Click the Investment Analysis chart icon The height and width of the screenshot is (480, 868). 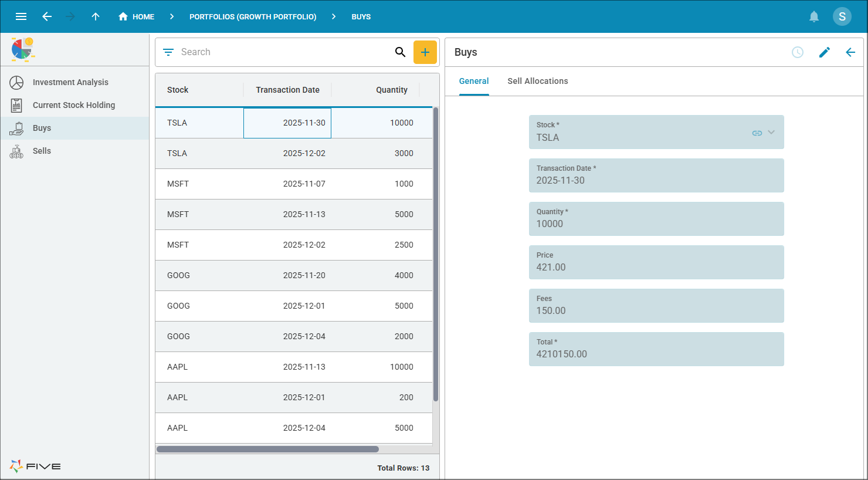coord(16,82)
